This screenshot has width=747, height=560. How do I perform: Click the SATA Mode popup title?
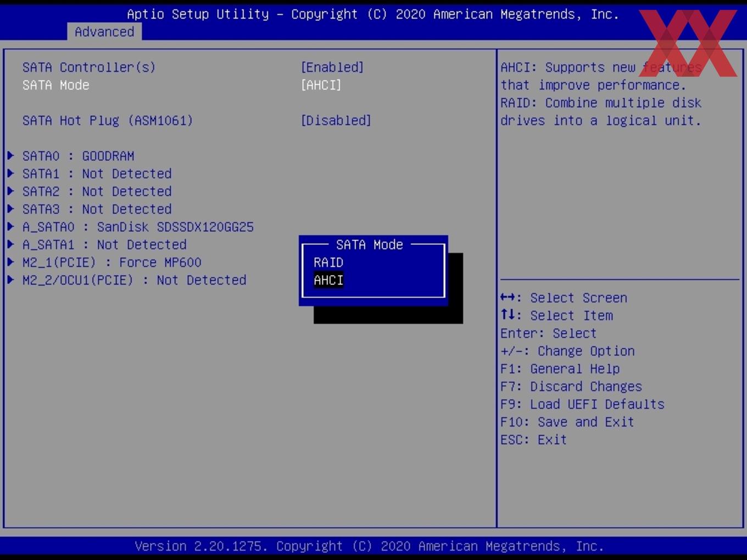[370, 244]
